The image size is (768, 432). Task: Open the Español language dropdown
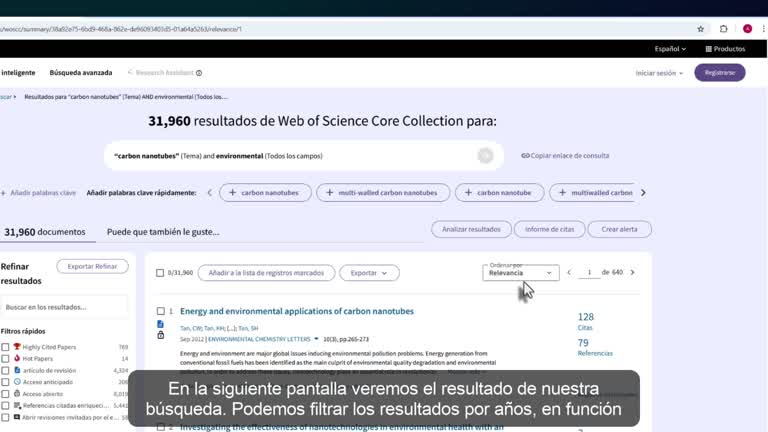pyautogui.click(x=670, y=49)
